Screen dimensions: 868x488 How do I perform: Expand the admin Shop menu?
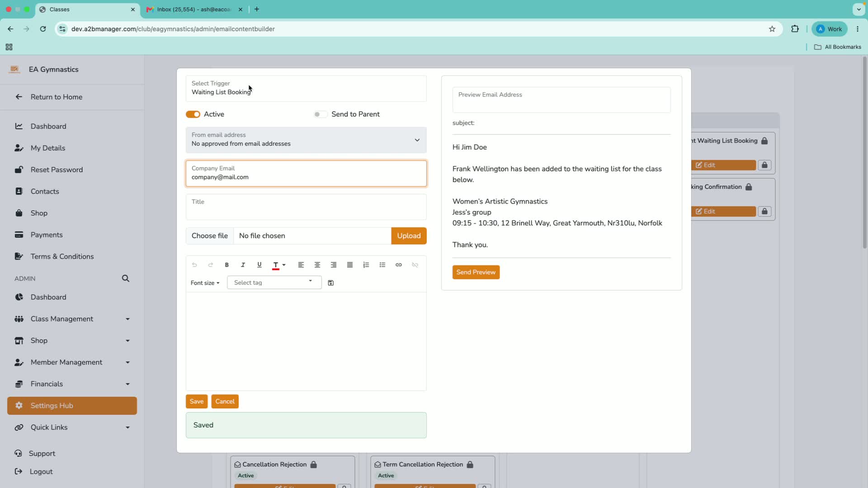pyautogui.click(x=72, y=341)
